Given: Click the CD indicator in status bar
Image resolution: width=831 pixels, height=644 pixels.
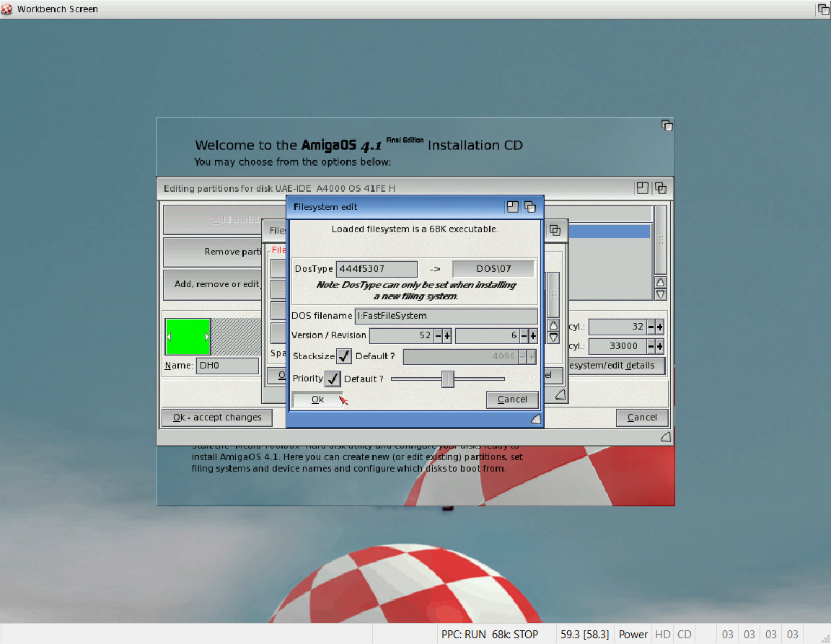Looking at the screenshot, I should (684, 635).
